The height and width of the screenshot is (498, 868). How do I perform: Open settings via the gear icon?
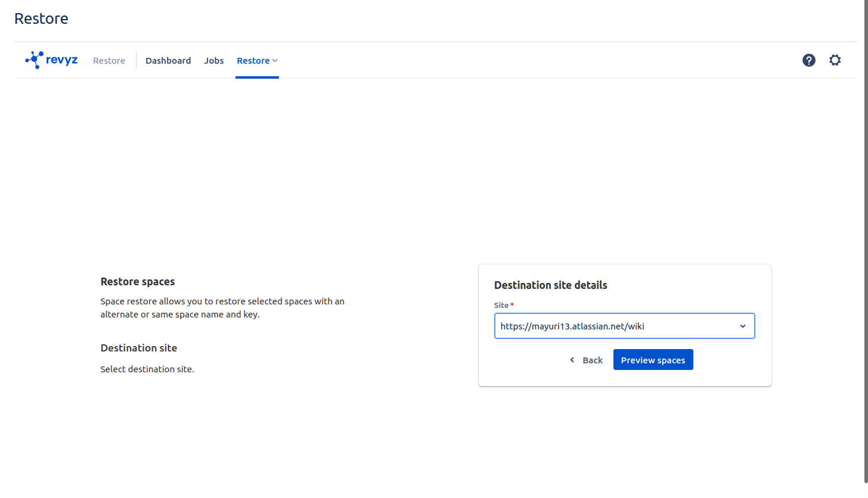click(x=835, y=60)
